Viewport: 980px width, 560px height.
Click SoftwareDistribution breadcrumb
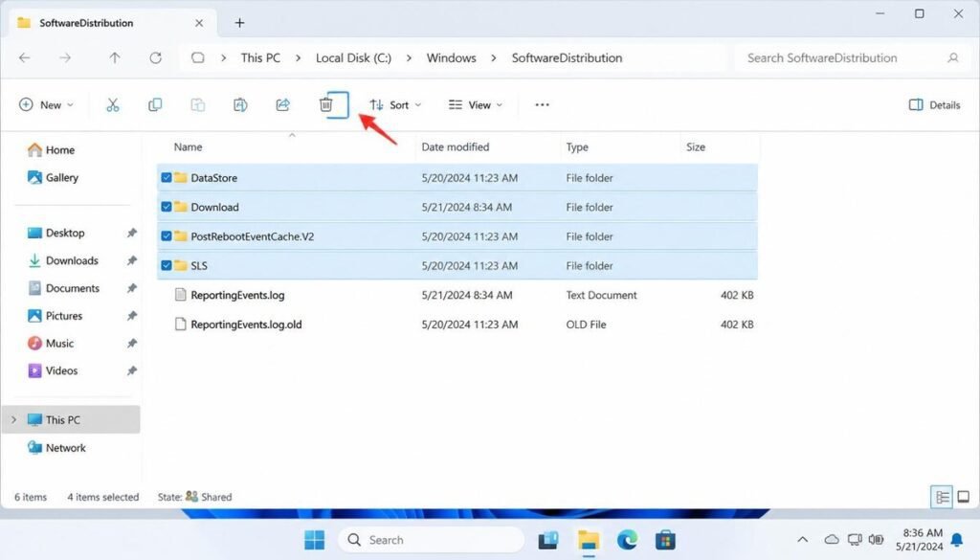pos(567,57)
